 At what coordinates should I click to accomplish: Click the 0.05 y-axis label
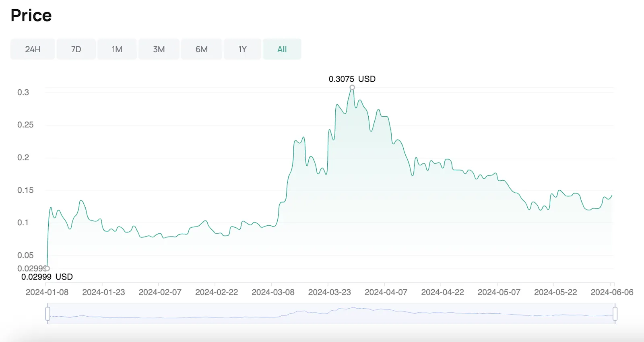(25, 255)
